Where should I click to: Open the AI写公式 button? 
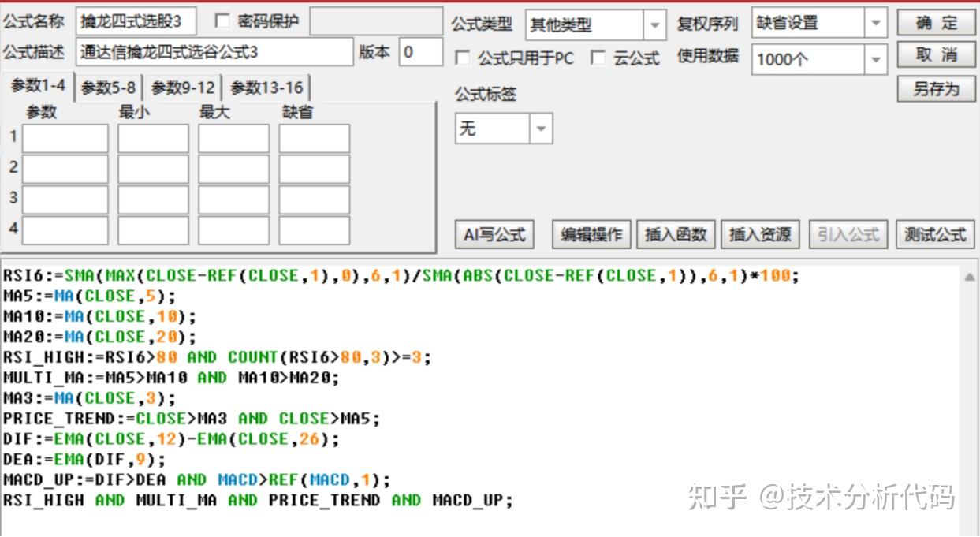pyautogui.click(x=494, y=234)
